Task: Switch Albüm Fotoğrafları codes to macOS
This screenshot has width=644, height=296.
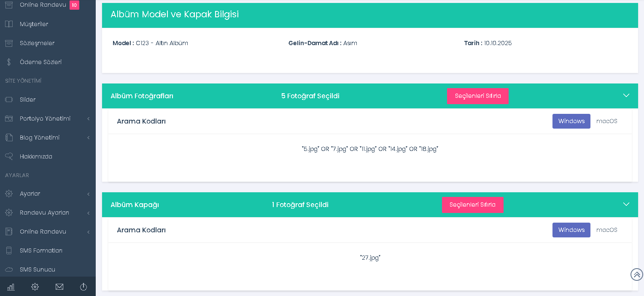Action: [606, 121]
